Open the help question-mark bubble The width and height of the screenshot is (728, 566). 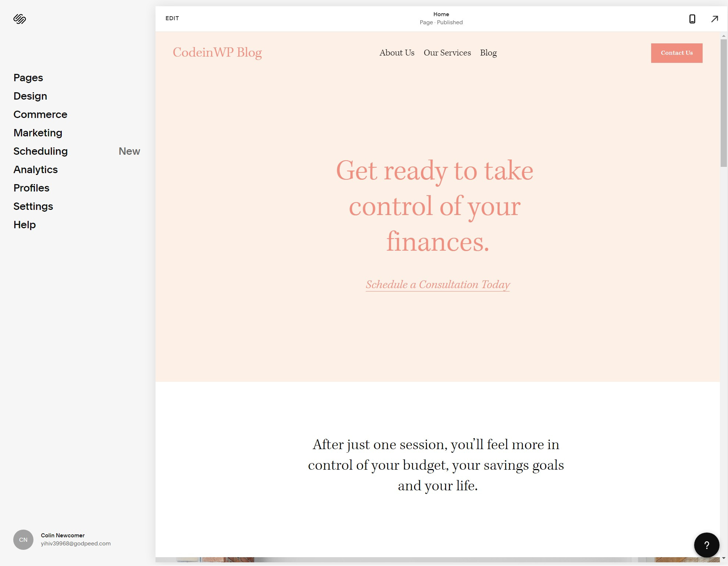click(707, 545)
